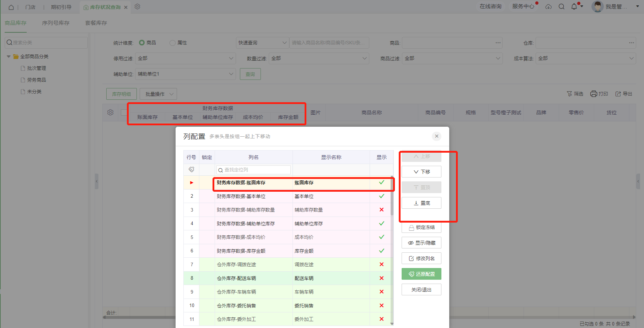Open the 辅助单位 dropdown
Image resolution: width=644 pixels, height=328 pixels.
[186, 74]
